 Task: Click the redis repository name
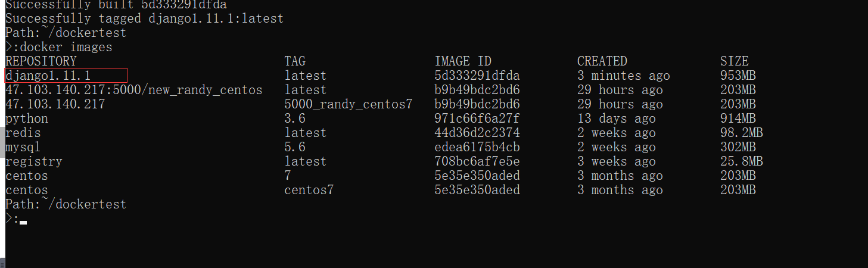pos(23,133)
